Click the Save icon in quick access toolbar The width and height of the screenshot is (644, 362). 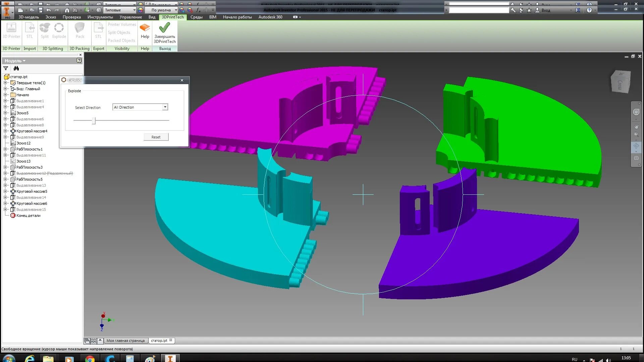point(41,10)
